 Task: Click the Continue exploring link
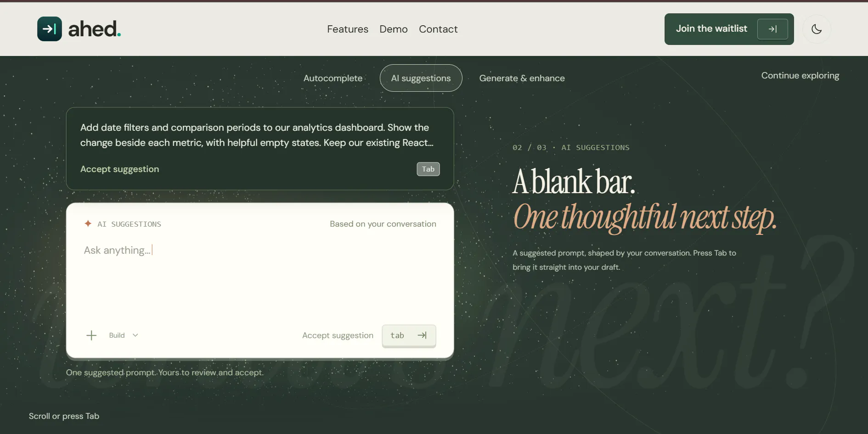pyautogui.click(x=800, y=76)
